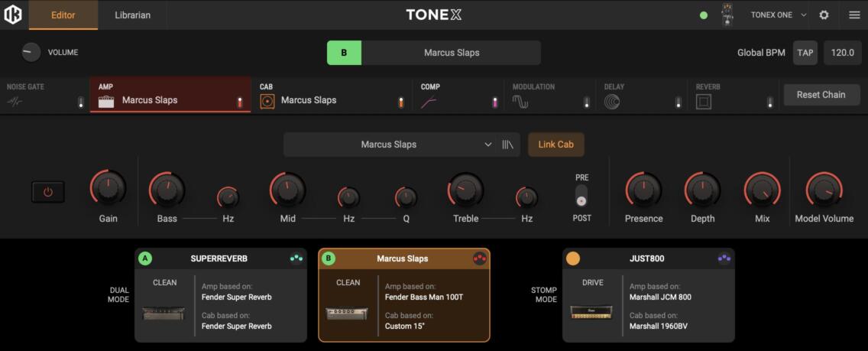Click the TONEX ONE pedal image
The height and width of the screenshot is (351, 868).
click(727, 15)
